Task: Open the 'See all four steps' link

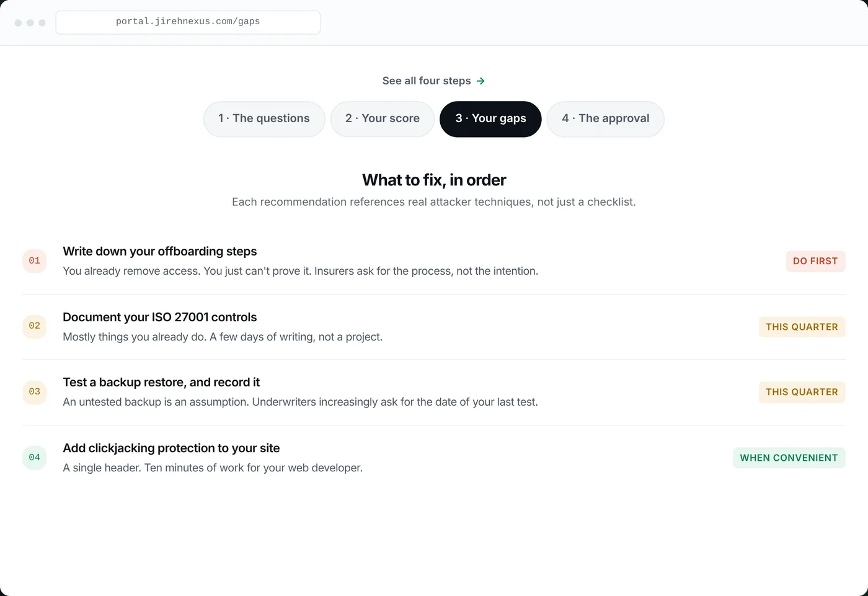Action: 433,81
